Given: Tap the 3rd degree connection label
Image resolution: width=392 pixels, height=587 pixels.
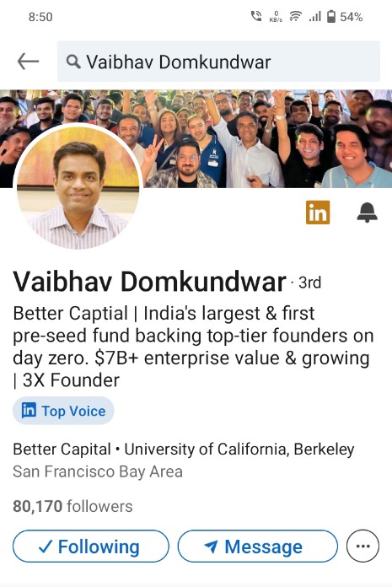Looking at the screenshot, I should click(x=309, y=283).
